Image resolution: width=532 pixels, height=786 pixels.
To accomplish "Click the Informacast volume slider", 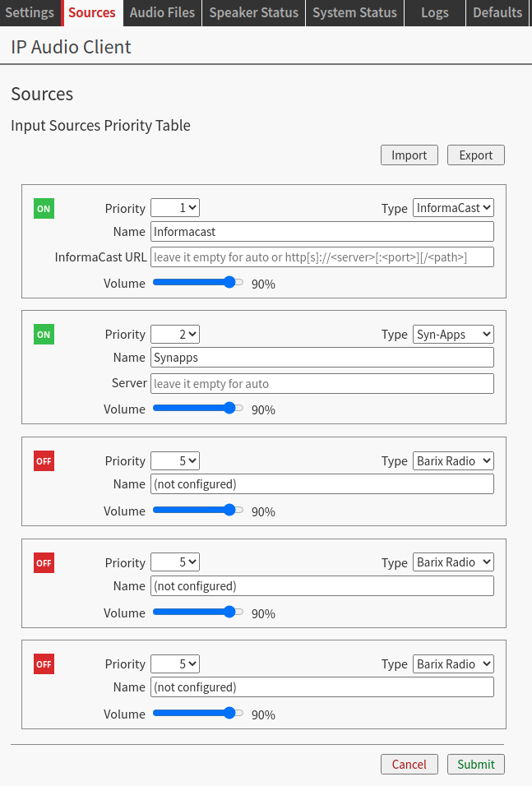I will 197,282.
